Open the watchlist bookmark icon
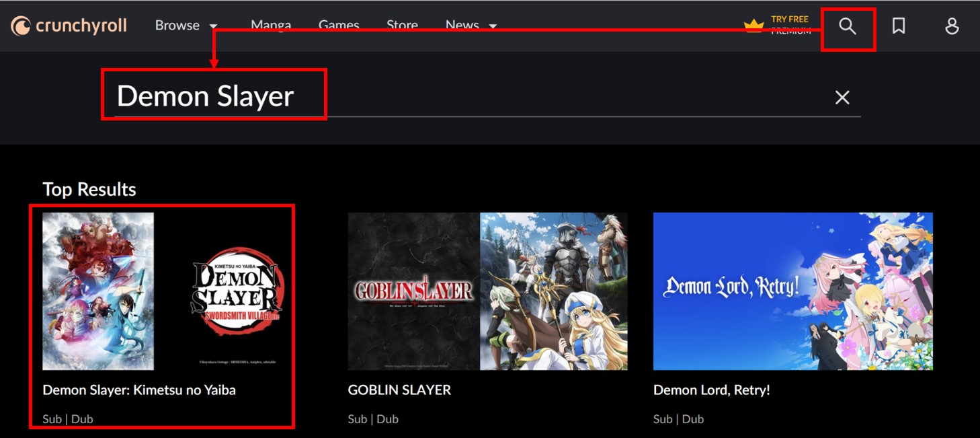980x438 pixels. (x=899, y=26)
